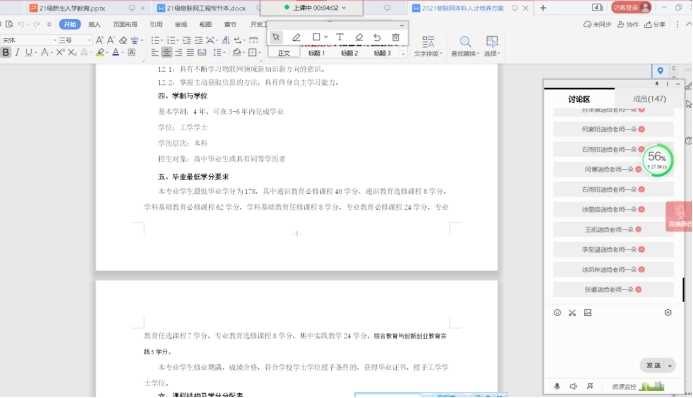
Task: Click the font color A swatch
Action: pos(115,53)
